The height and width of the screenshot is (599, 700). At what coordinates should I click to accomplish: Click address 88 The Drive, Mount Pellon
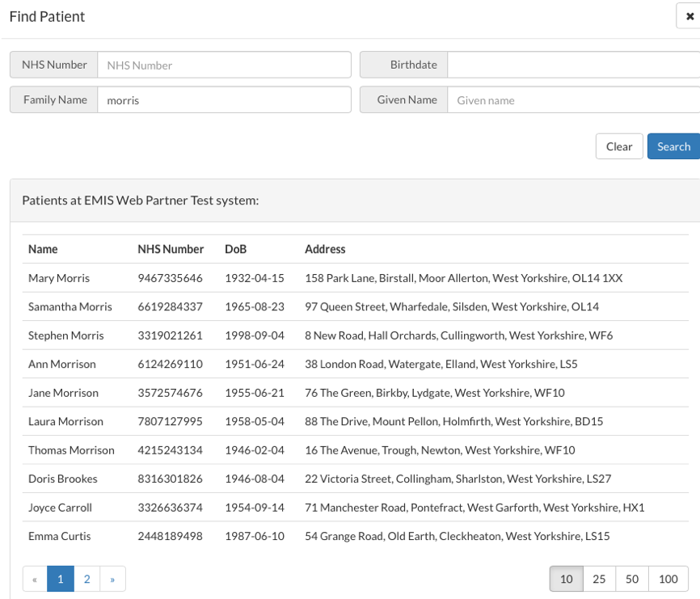click(454, 421)
